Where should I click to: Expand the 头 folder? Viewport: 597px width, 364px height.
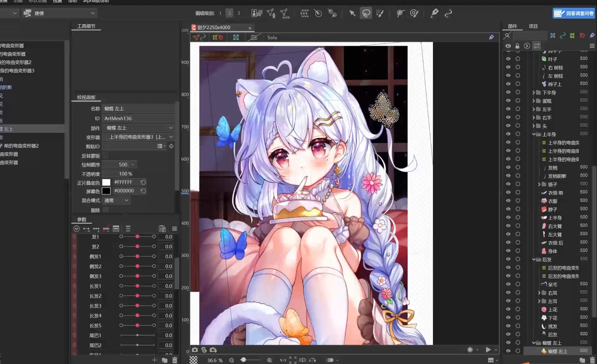pyautogui.click(x=534, y=126)
